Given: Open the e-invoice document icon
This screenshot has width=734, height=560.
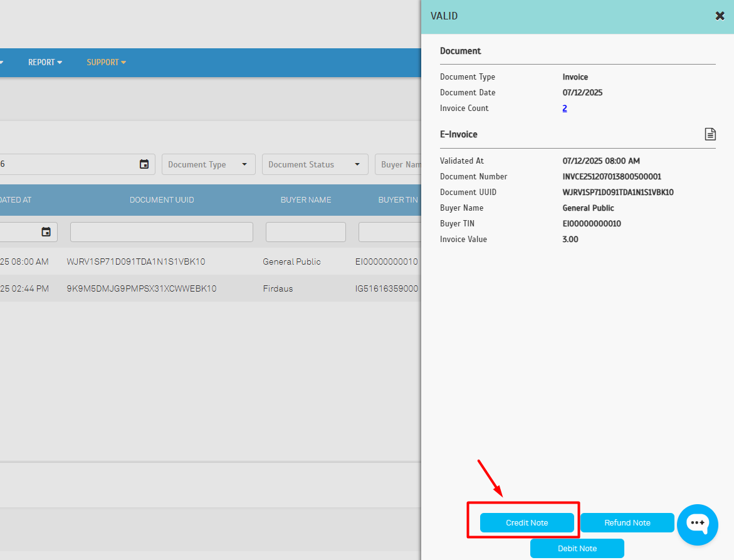Looking at the screenshot, I should coord(710,134).
